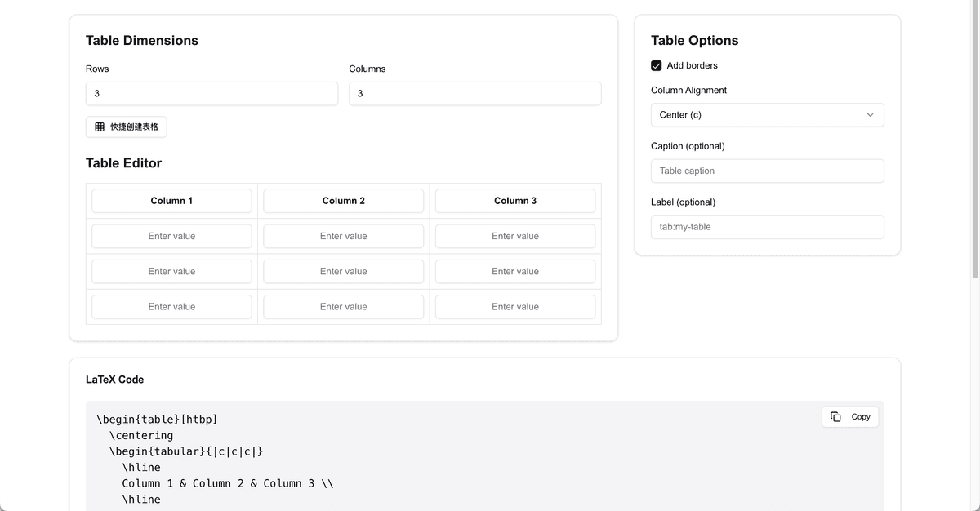Focus the Rows number input
Screen dimensions: 980x511
[212, 93]
